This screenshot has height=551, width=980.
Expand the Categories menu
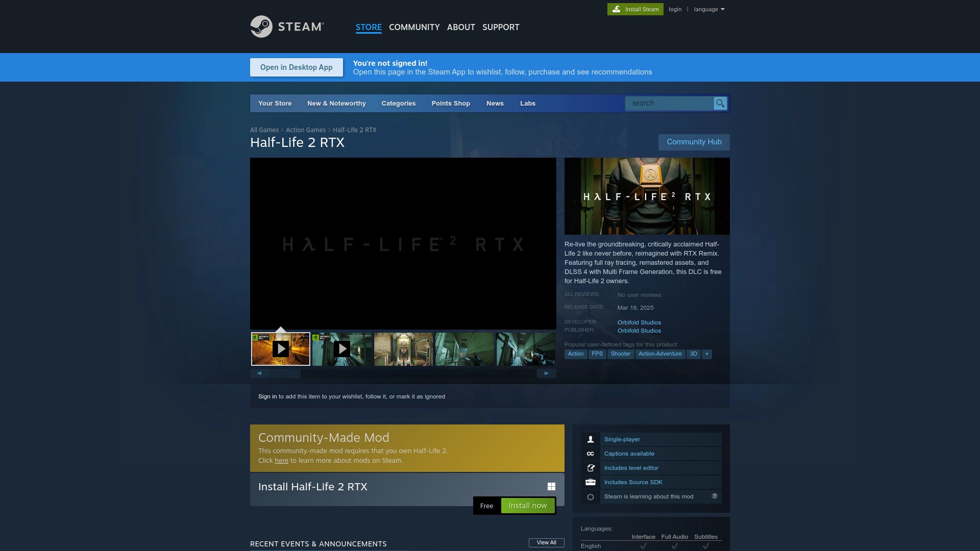[x=399, y=103]
